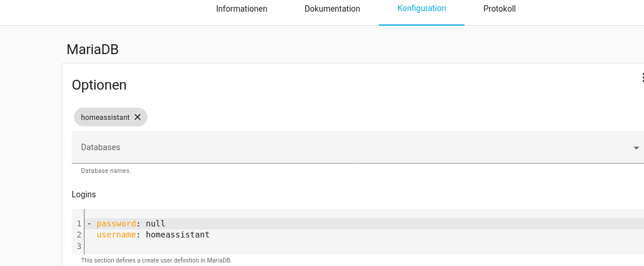Open the three-dot options menu

tap(642, 77)
